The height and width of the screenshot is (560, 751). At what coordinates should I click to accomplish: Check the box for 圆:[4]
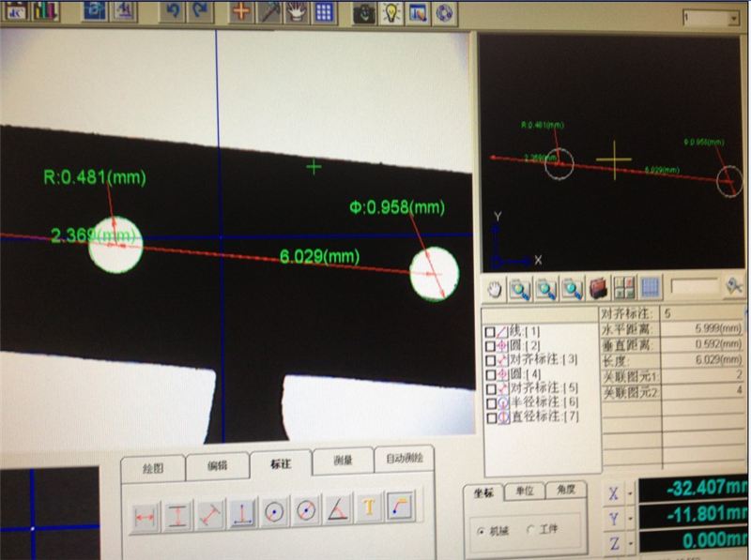pos(491,374)
